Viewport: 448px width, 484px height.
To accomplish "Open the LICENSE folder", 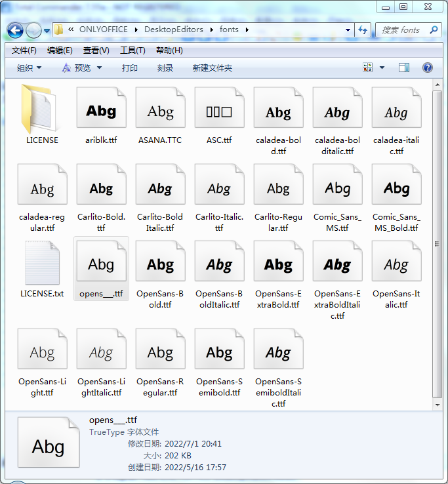I will point(42,115).
